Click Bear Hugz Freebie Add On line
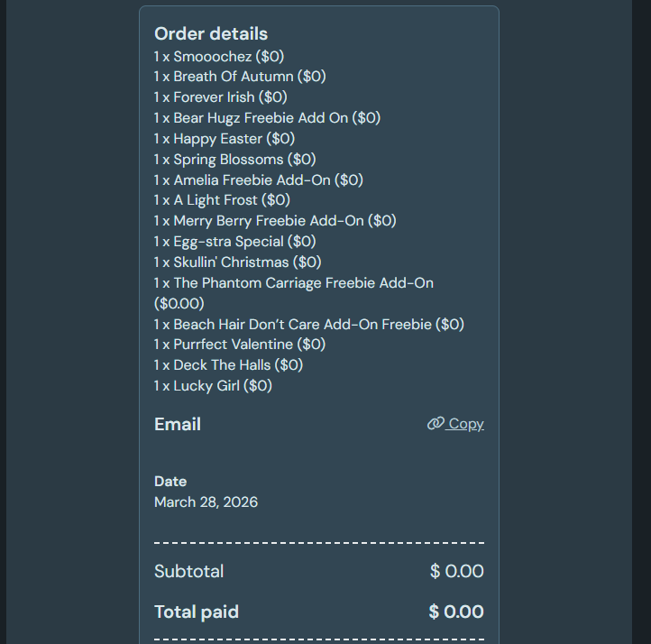The height and width of the screenshot is (644, 651). tap(267, 118)
